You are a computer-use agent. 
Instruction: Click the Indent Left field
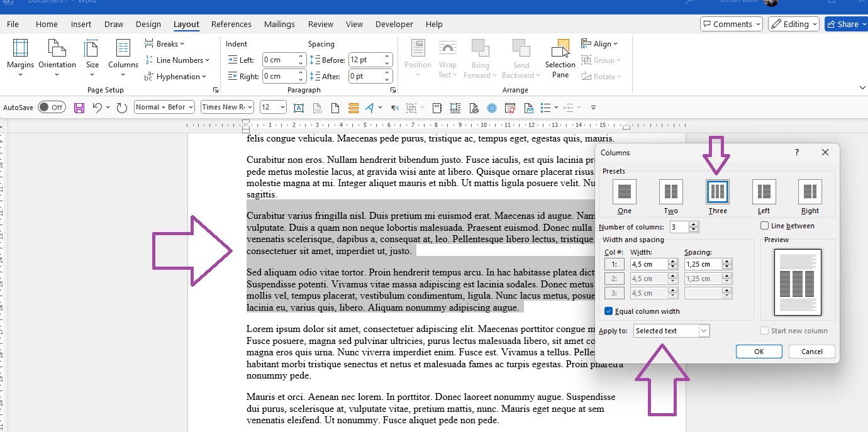pyautogui.click(x=279, y=60)
